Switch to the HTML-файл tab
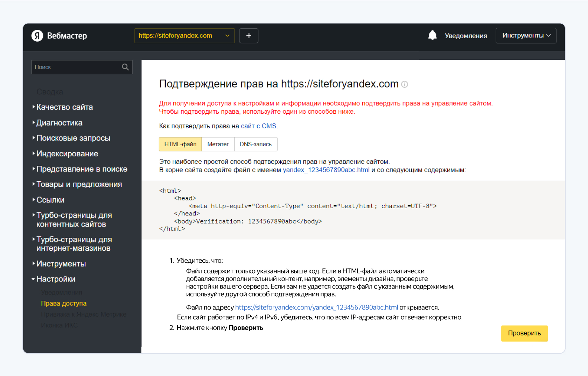The image size is (588, 376). 180,144
